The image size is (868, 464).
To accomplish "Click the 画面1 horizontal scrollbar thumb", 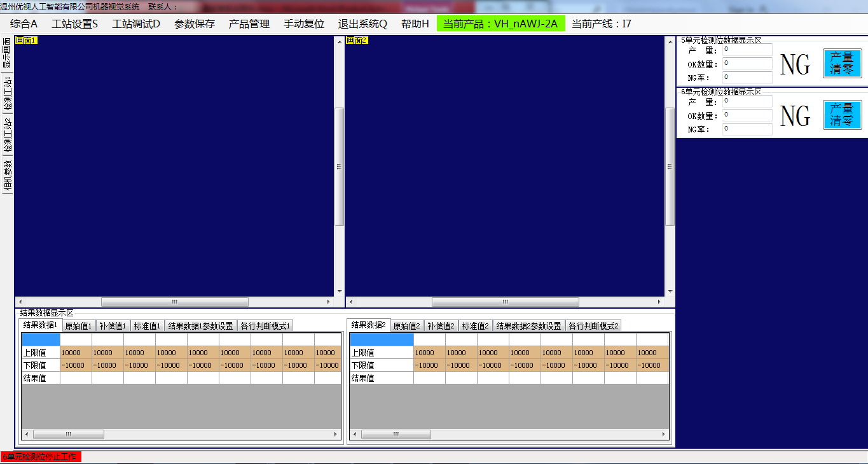I will pos(175,302).
